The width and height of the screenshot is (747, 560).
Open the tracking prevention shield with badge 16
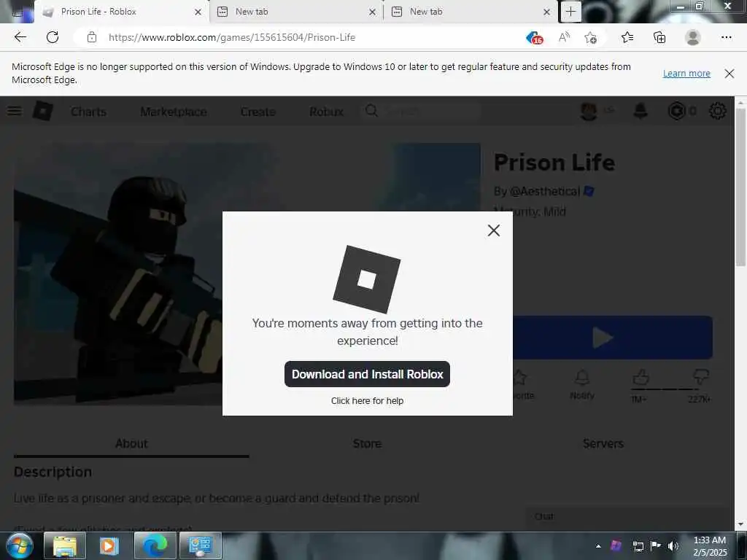coord(535,38)
